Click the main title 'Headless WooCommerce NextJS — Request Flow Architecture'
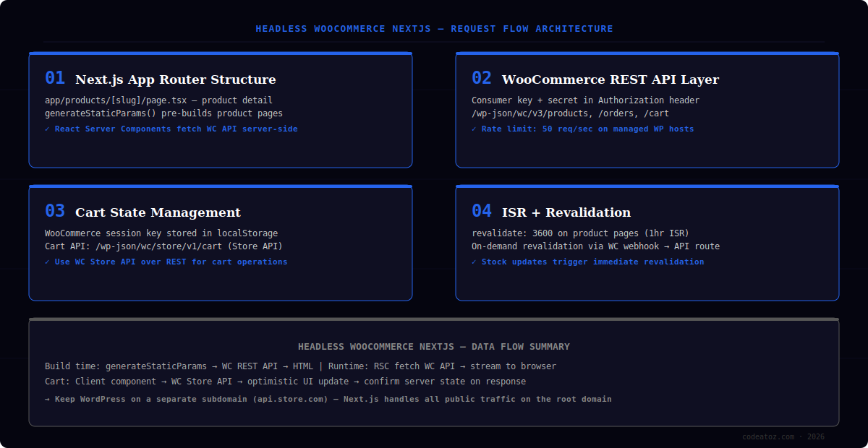Screen dimensions: 868x448 pos(434,29)
